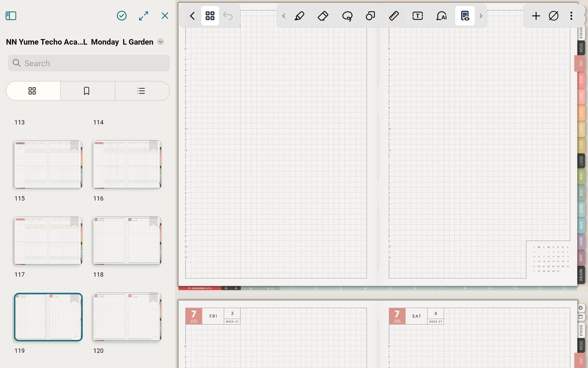
Task: Open the three-dot more menu
Action: click(x=571, y=16)
